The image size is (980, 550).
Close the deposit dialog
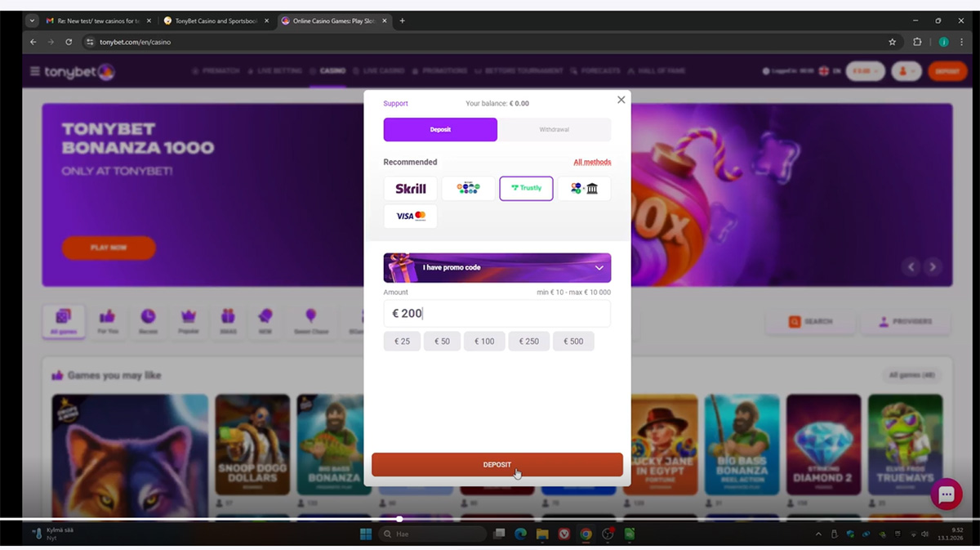click(621, 100)
